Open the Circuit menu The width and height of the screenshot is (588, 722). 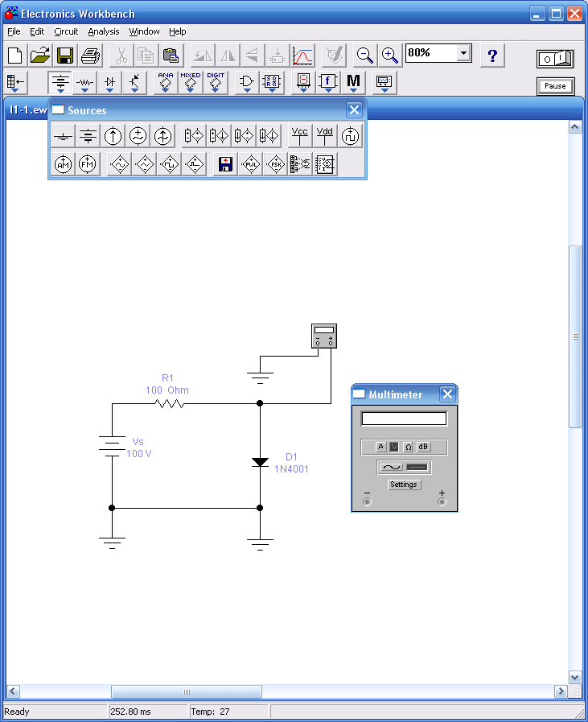pos(66,31)
